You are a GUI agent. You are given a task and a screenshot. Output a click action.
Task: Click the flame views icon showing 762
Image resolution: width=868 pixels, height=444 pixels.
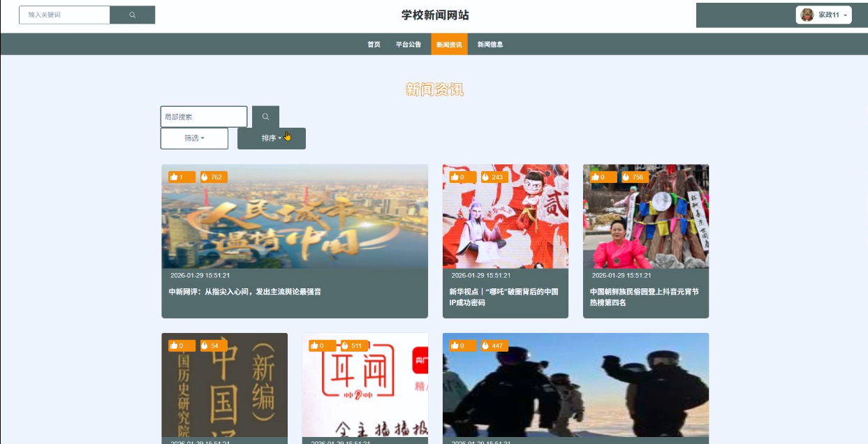coord(205,177)
